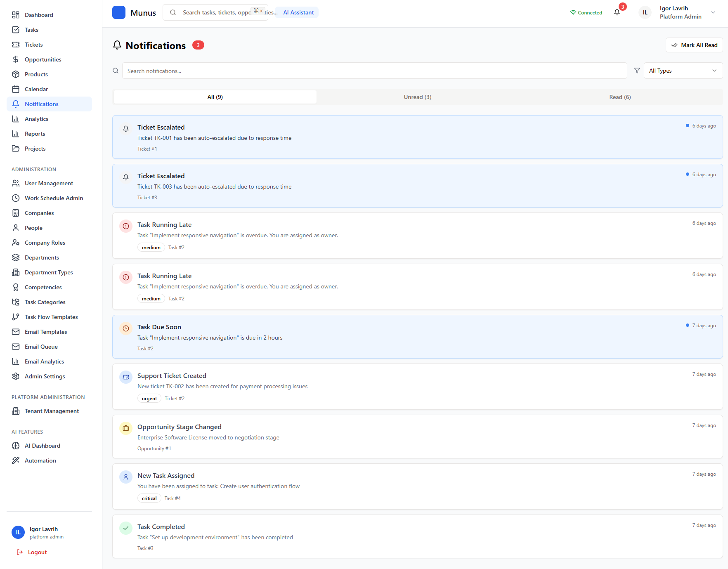Open the Opportunities page
Screen dimensions: 728x569
point(43,59)
